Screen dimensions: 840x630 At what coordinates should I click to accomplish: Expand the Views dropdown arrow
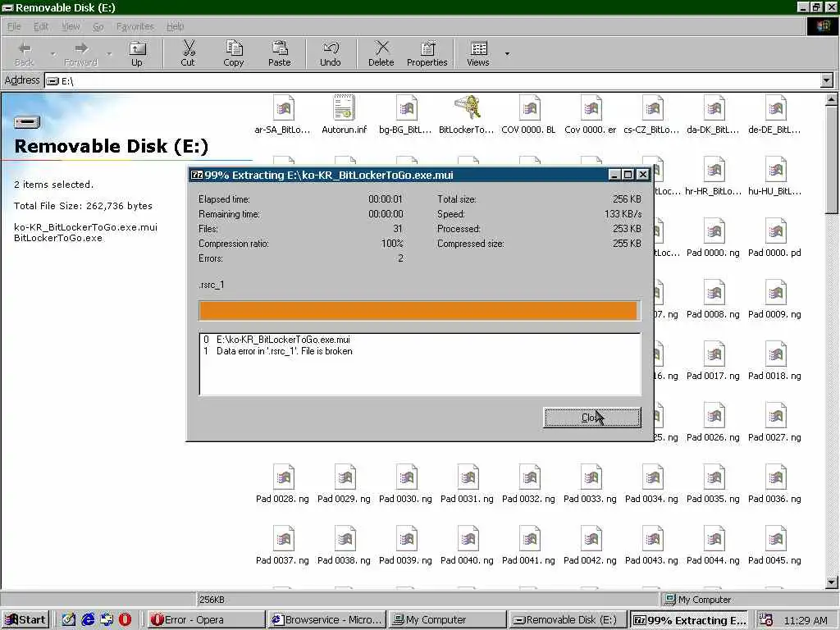pyautogui.click(x=507, y=53)
